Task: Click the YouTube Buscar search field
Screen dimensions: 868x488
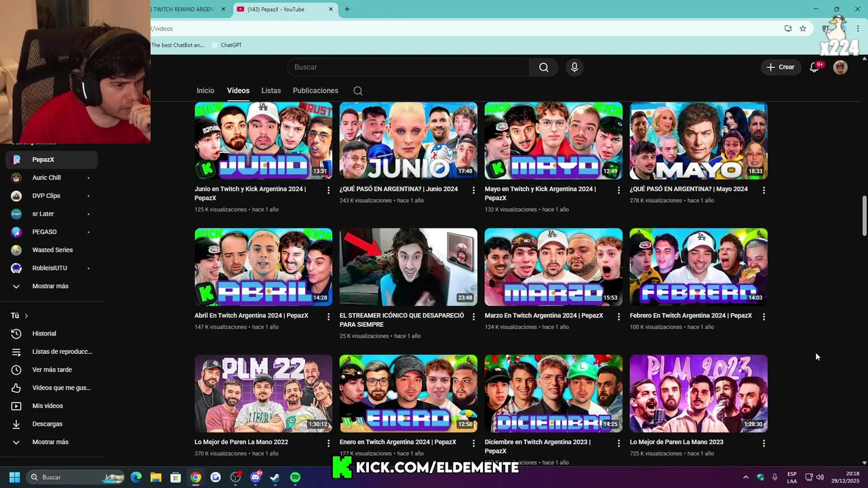Action: coord(408,67)
